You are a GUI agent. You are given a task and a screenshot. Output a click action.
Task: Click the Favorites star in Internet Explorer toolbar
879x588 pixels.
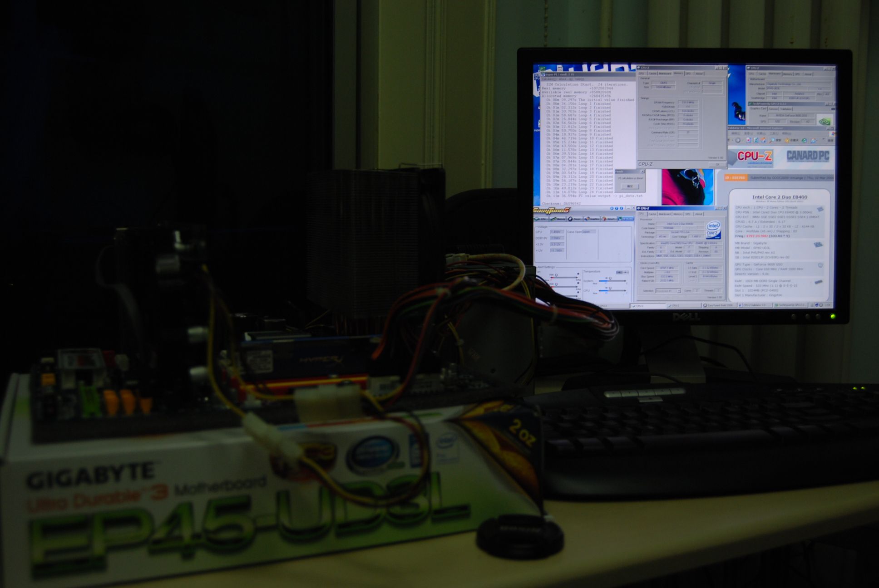click(787, 140)
